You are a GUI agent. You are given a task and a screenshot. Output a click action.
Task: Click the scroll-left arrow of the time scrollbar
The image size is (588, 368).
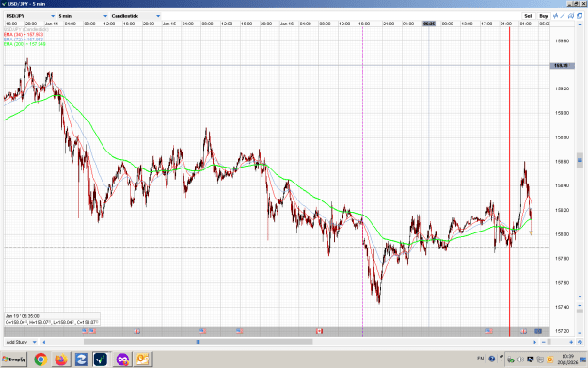(x=44, y=342)
